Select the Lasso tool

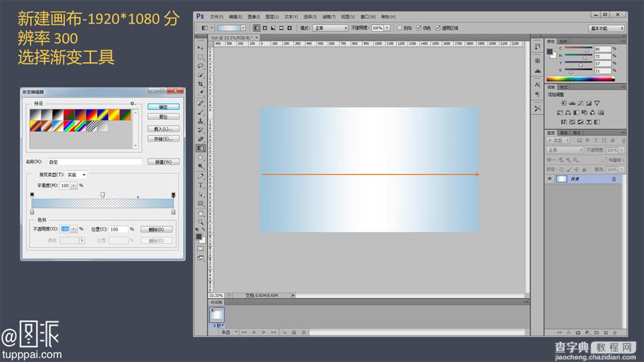click(201, 66)
